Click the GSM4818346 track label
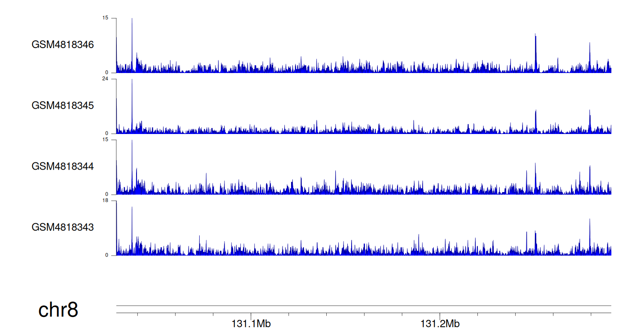Viewport: 644px width, 335px height. pyautogui.click(x=62, y=45)
